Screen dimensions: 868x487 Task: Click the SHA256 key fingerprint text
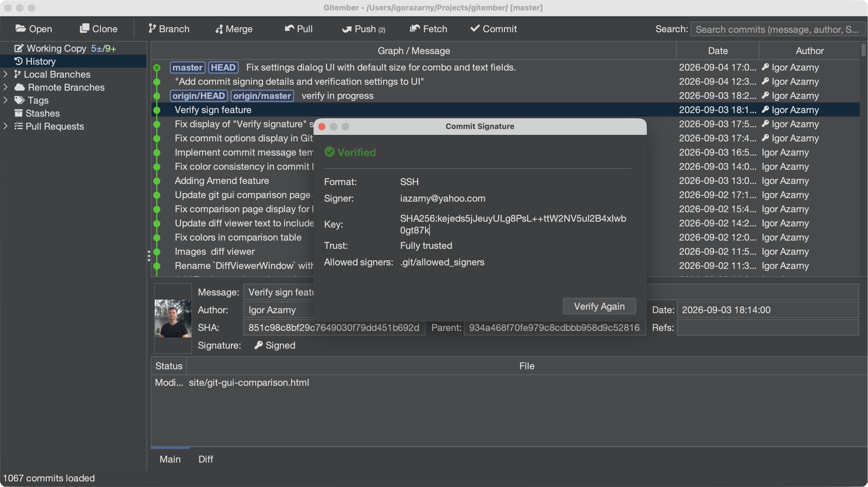[513, 224]
